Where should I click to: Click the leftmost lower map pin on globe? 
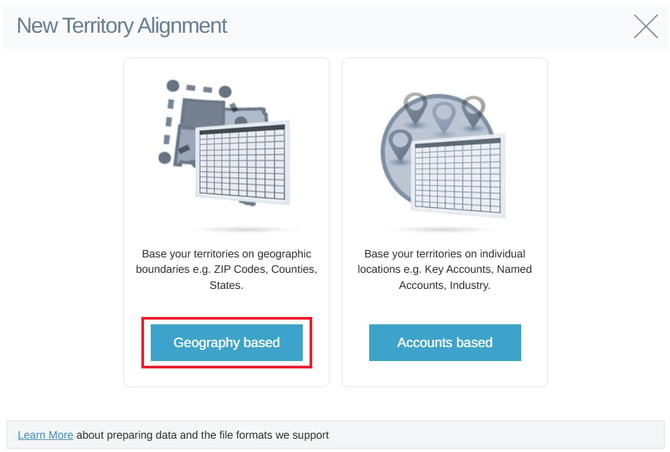[400, 145]
